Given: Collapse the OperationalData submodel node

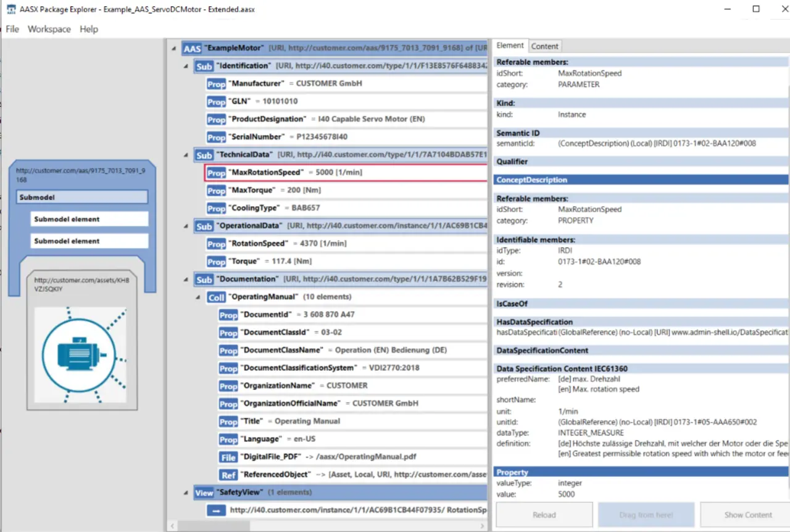Looking at the screenshot, I should pos(187,227).
